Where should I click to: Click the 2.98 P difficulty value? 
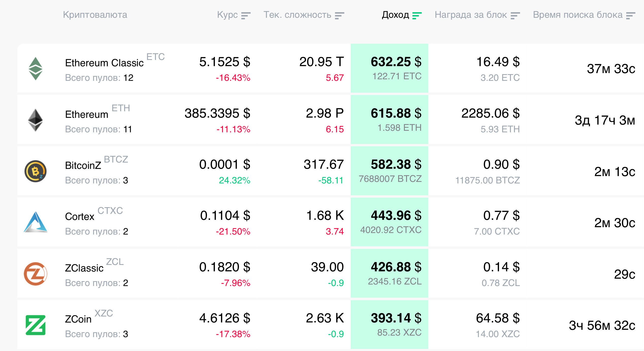[325, 113]
